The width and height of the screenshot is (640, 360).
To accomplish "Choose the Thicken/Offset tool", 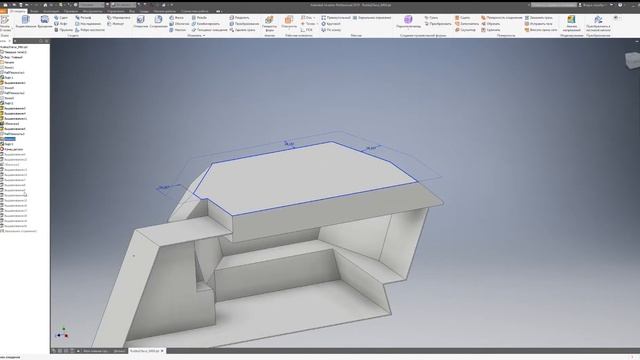I will click(209, 30).
